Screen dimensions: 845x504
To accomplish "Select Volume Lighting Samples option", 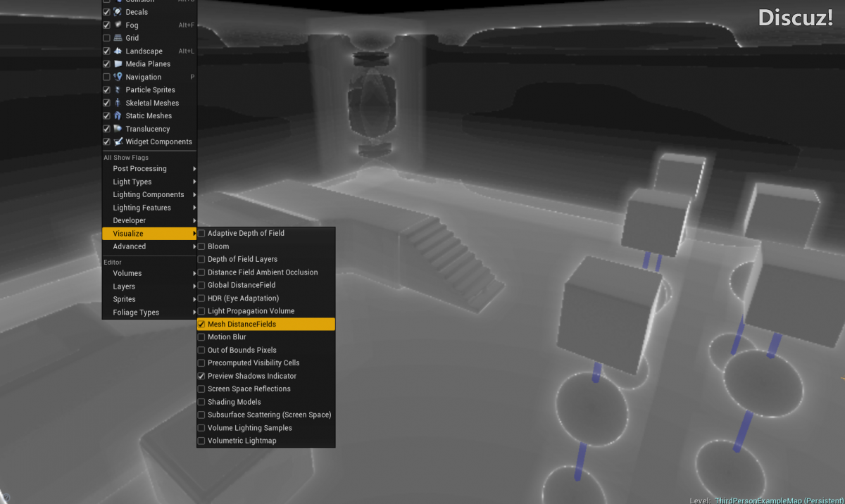I will tap(266, 428).
